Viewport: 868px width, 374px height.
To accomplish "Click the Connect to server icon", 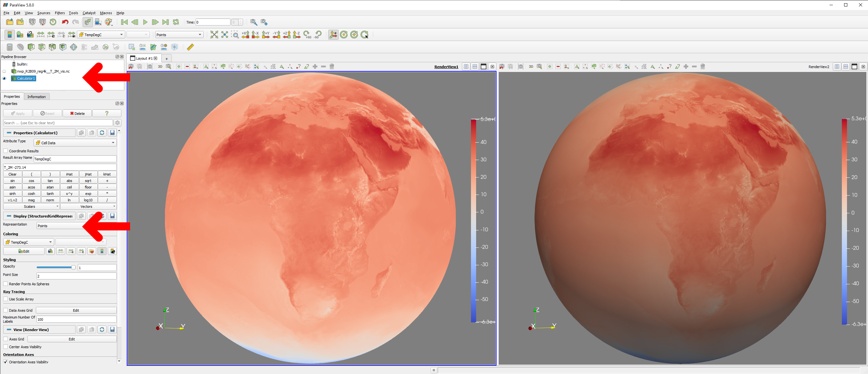I will tap(32, 22).
